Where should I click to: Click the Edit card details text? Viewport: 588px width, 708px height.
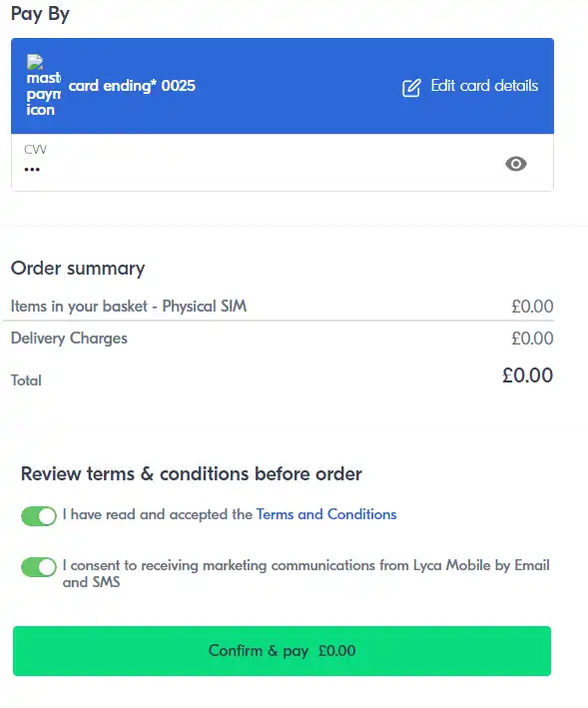pos(484,85)
